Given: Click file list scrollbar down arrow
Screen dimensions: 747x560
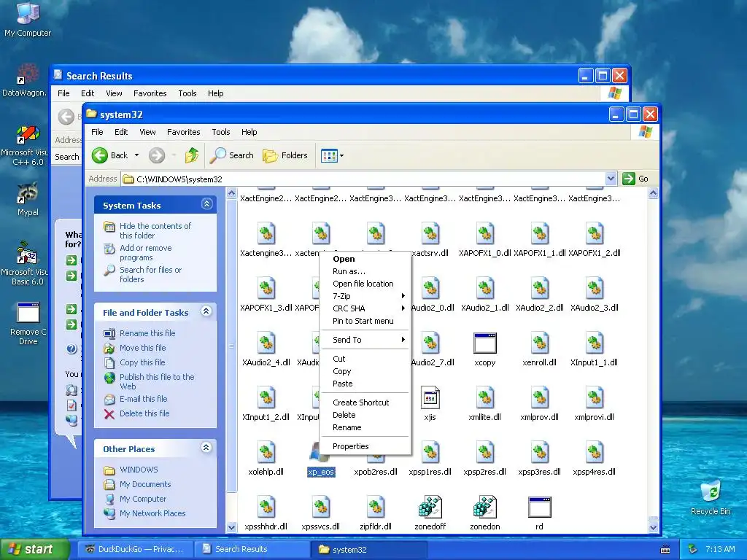Looking at the screenshot, I should point(653,527).
